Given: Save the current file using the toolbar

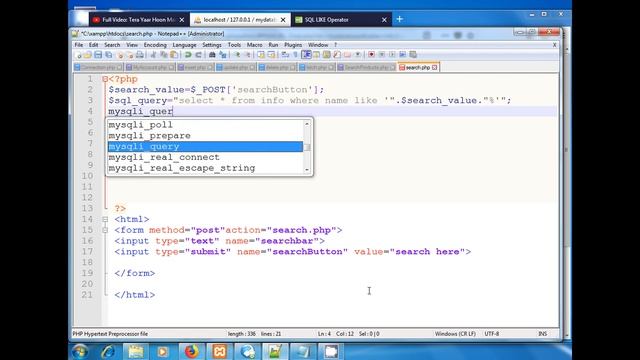Looking at the screenshot, I should point(98,54).
